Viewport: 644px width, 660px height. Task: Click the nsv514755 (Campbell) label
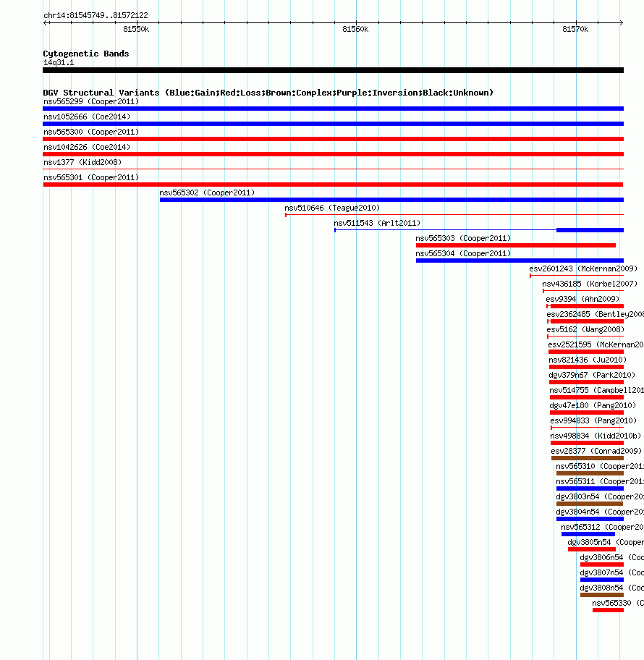click(596, 390)
